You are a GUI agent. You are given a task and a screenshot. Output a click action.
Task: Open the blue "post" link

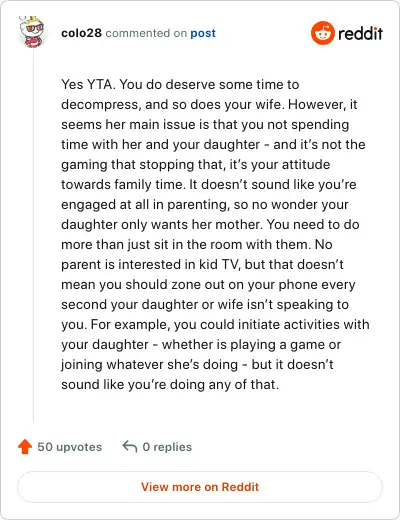coord(203,33)
